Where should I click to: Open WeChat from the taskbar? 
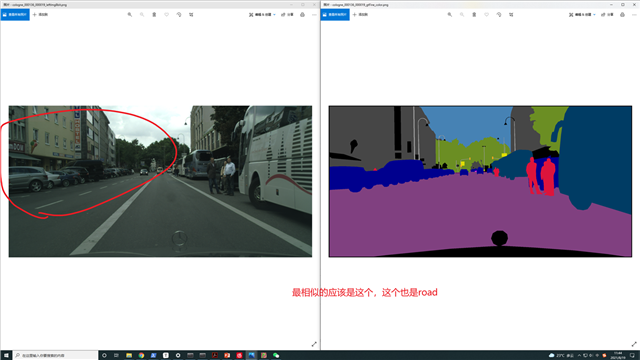[276, 356]
